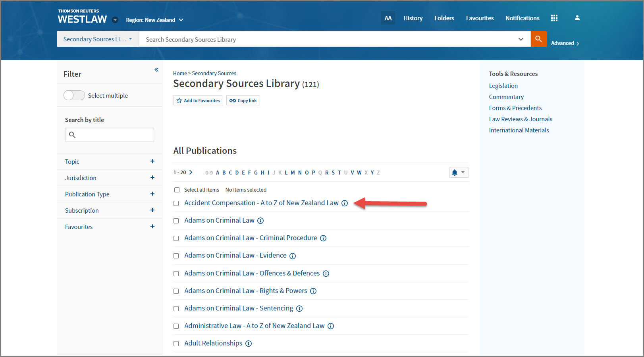This screenshot has width=644, height=357.
Task: Check Adams Criminal Law Evidence checkbox
Action: pyautogui.click(x=176, y=256)
